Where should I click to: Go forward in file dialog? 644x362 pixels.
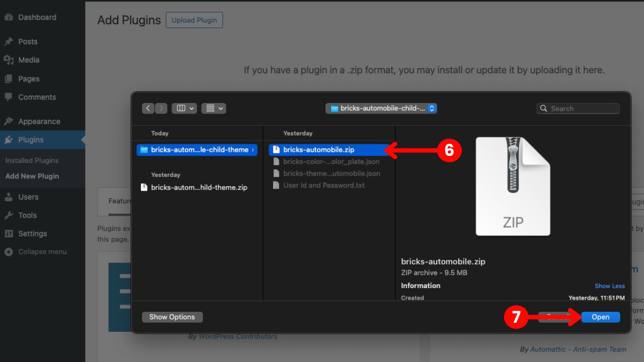point(161,108)
